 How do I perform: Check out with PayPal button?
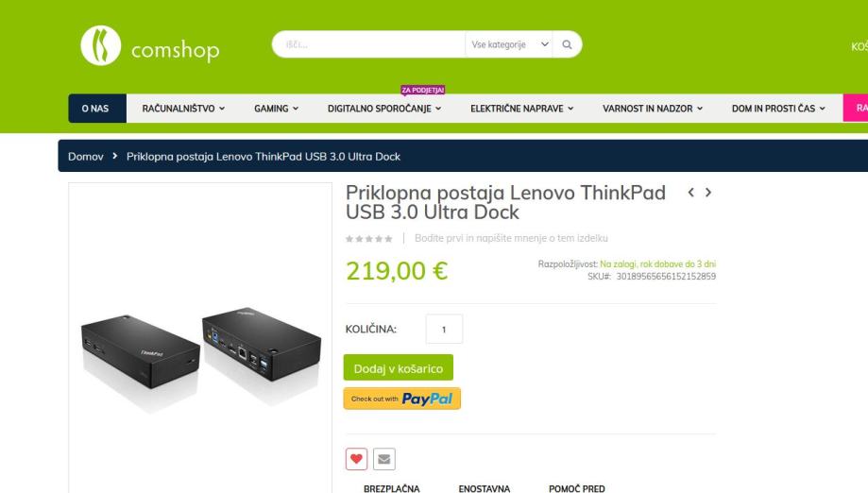point(402,399)
